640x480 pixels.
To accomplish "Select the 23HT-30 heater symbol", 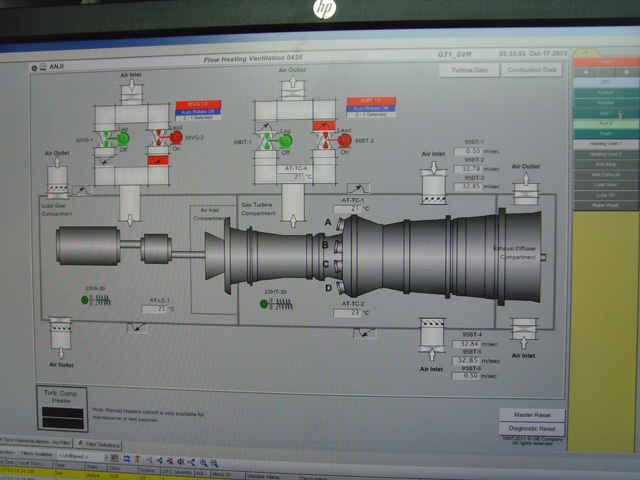I will click(x=277, y=304).
